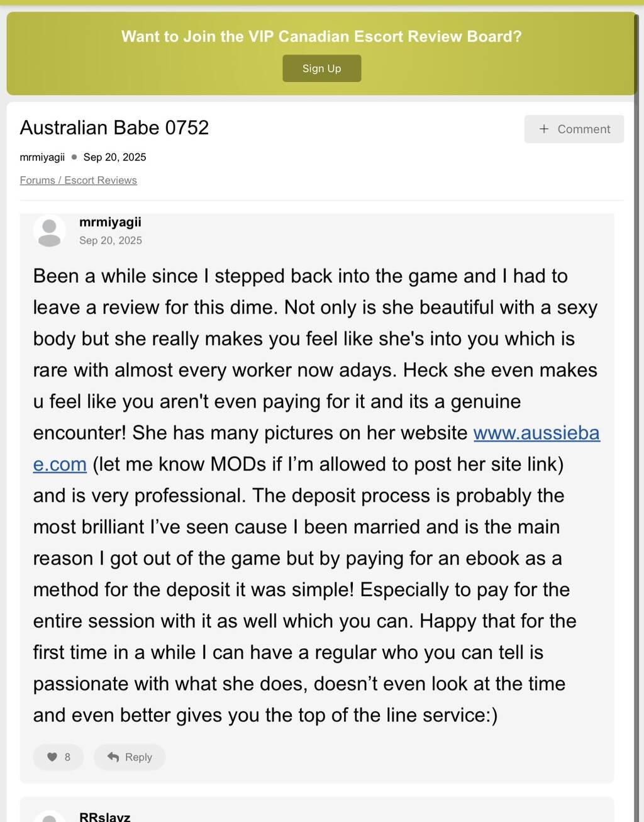This screenshot has width=644, height=822.
Task: Open the RRslayz user profile name
Action: point(104,817)
